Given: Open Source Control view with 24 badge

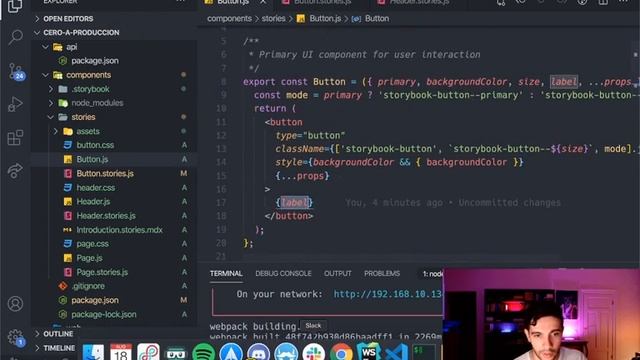Looking at the screenshot, I should click(16, 71).
